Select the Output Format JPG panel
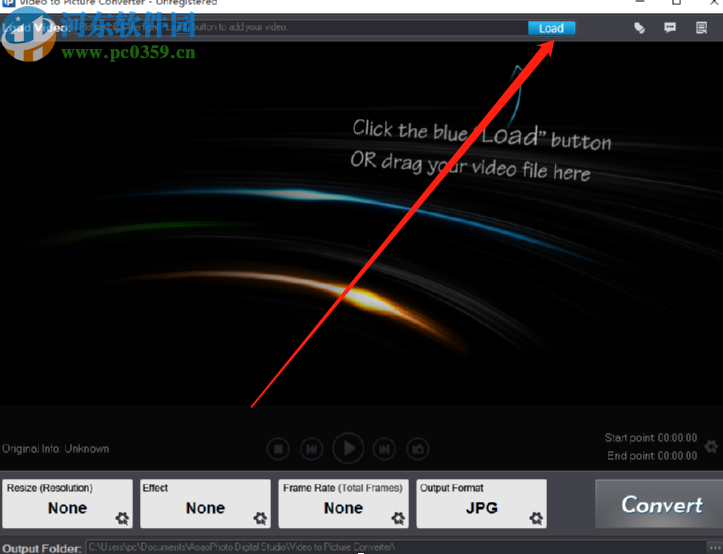723x554 pixels. 481,503
